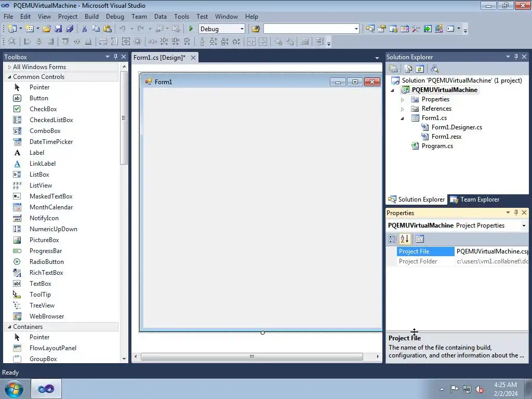The image size is (532, 399).
Task: Click the Form1 bottom resize handle
Action: click(262, 332)
